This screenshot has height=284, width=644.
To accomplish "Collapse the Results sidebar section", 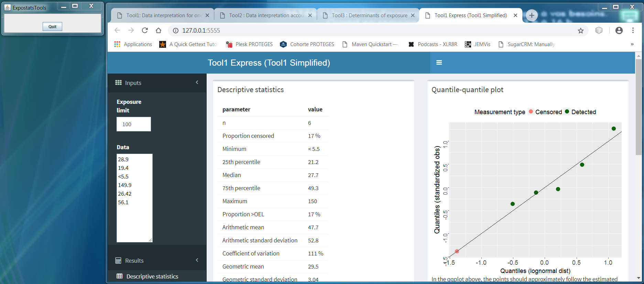I will point(197,260).
